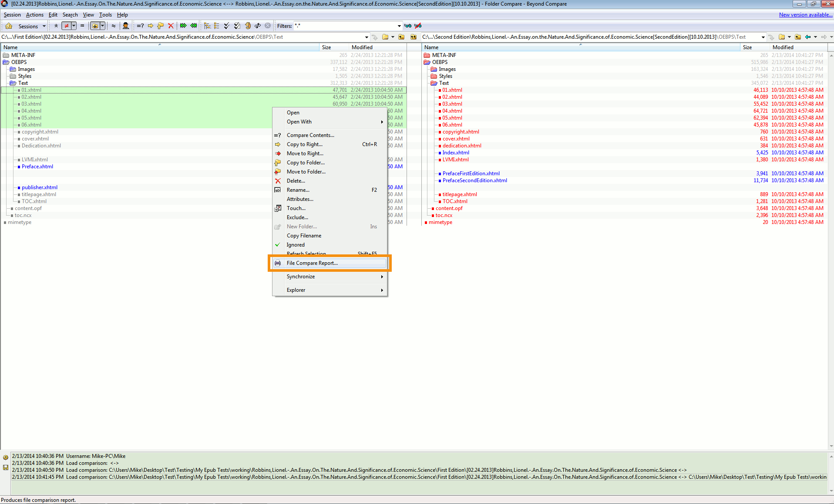Select PrefaceSecondEdition.xhtml in right pane
Screen dimensions: 834x504
pyautogui.click(x=474, y=180)
